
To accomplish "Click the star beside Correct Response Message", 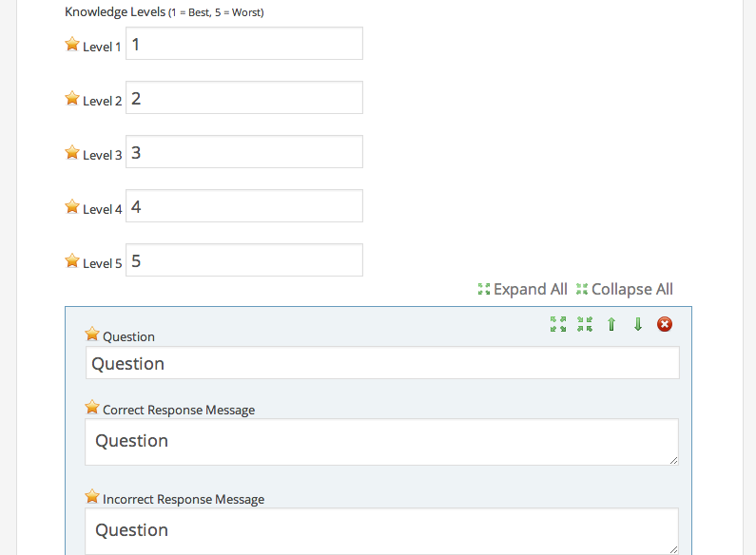I will click(x=92, y=408).
